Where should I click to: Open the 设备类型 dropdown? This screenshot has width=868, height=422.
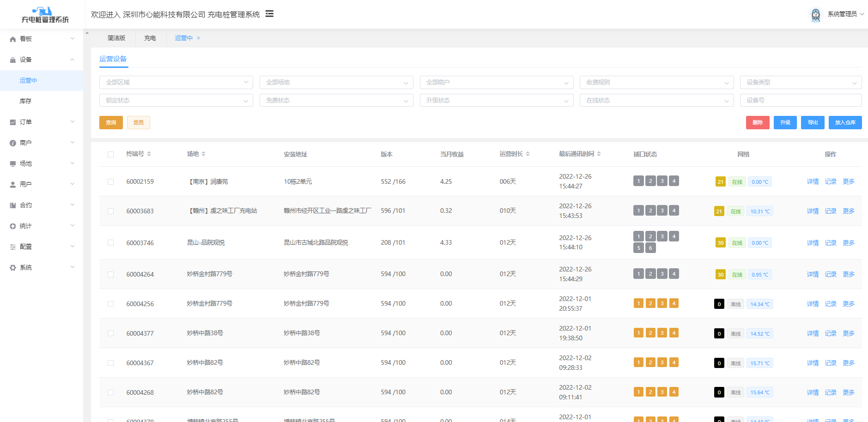(801, 82)
